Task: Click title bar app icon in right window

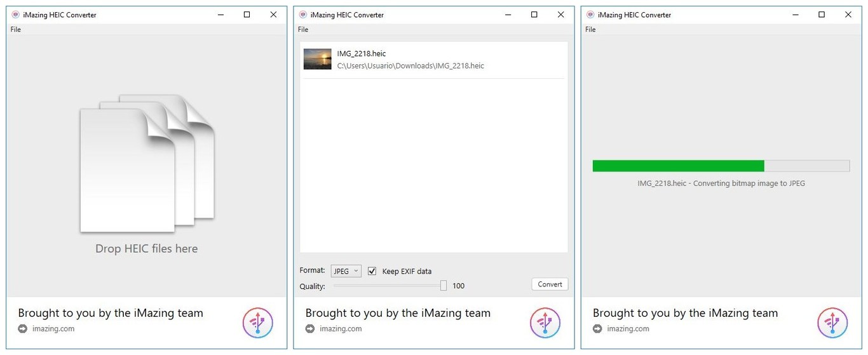Action: [x=590, y=15]
